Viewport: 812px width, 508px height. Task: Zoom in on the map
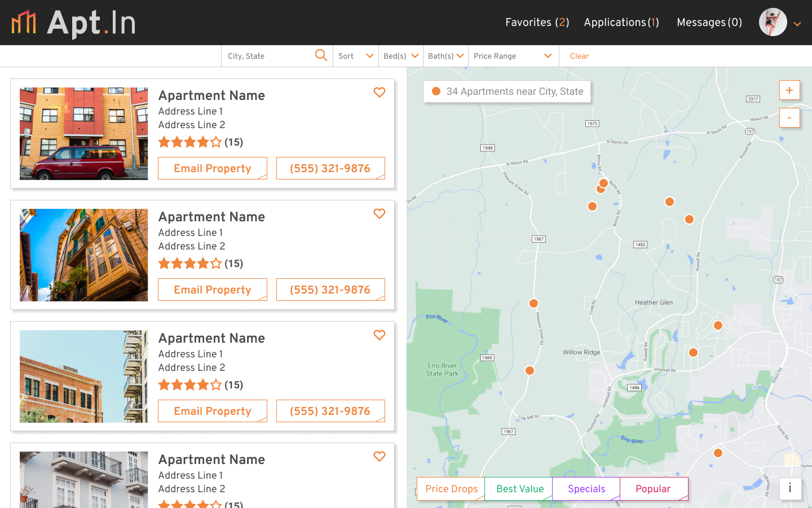[x=789, y=90]
